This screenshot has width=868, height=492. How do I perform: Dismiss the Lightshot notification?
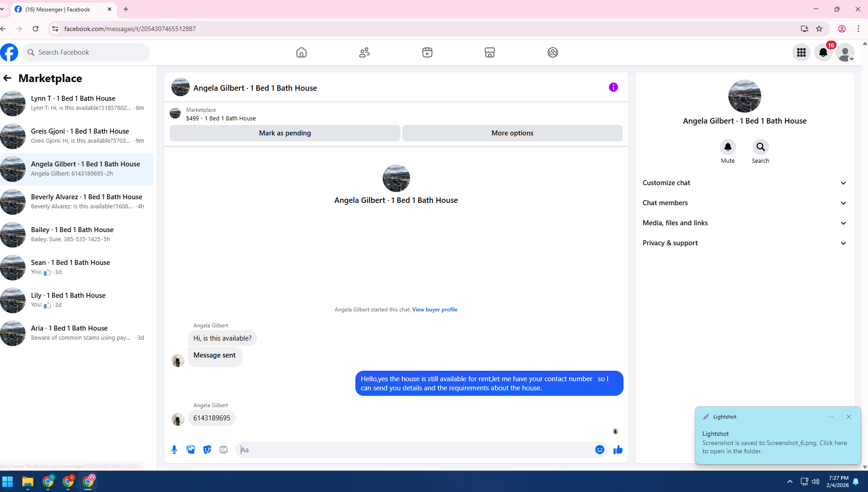point(848,417)
